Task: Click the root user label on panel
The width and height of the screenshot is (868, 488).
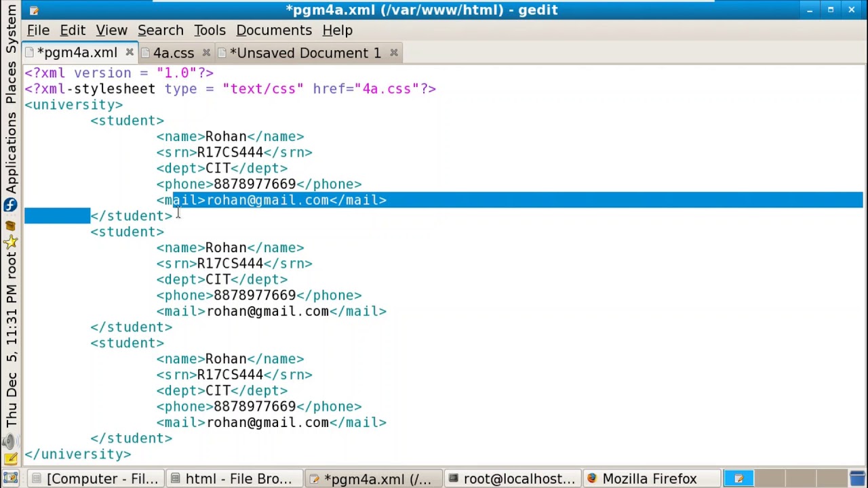Action: pyautogui.click(x=11, y=269)
